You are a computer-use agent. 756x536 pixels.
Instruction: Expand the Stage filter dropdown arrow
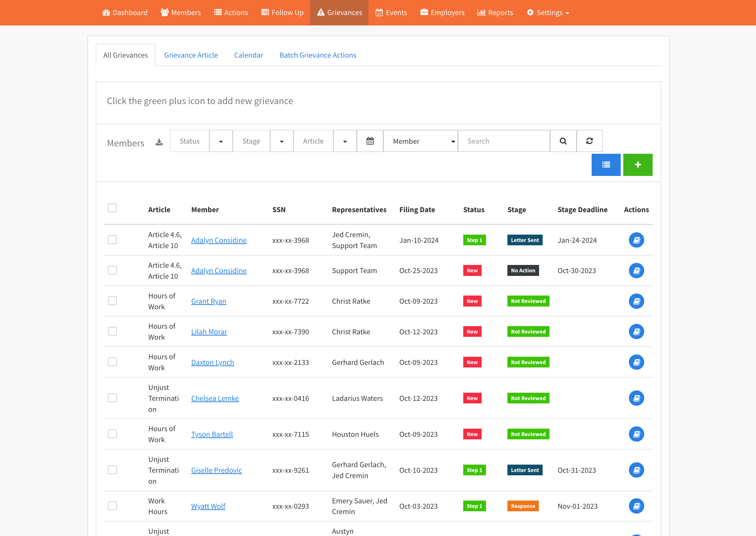click(282, 141)
